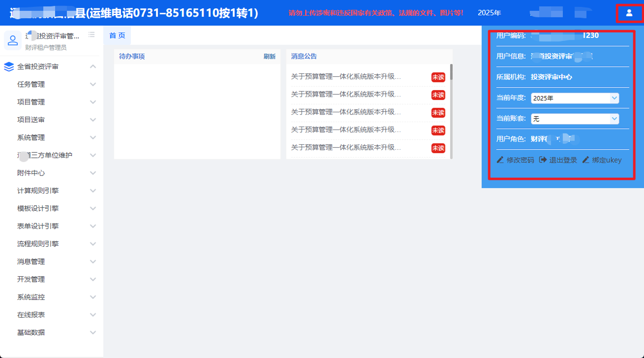Click the 财评租户管理员 role text
The height and width of the screenshot is (358, 644).
(x=46, y=48)
